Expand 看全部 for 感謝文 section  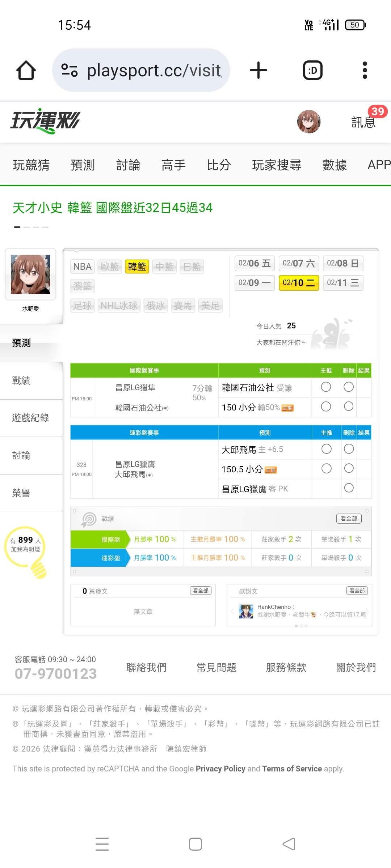coord(357,591)
